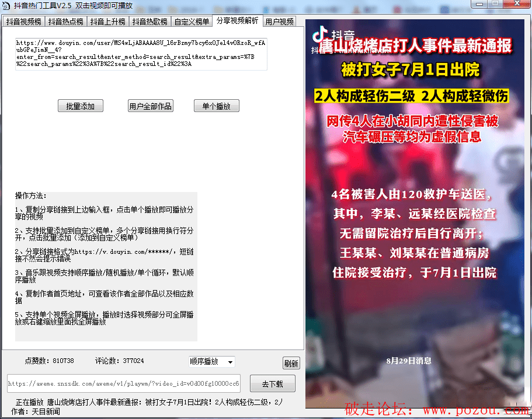This screenshot has width=532, height=419.
Task: Minimize the 抖音热门工具 window
Action: (479, 4)
